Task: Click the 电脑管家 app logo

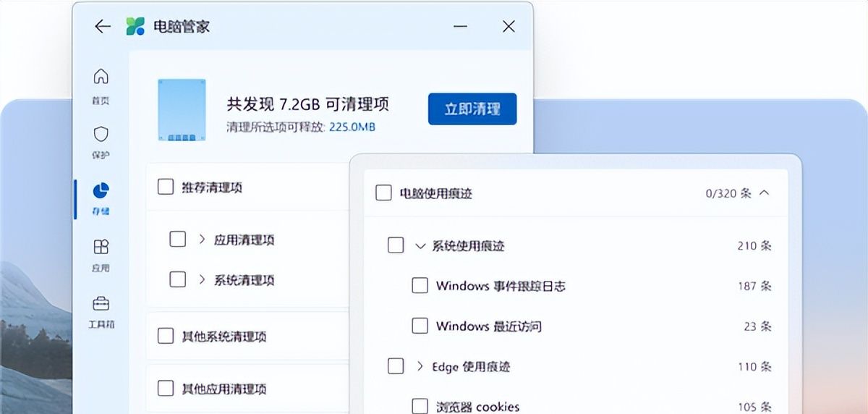Action: (135, 27)
